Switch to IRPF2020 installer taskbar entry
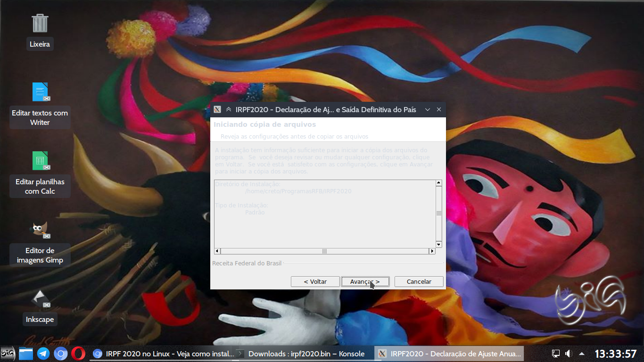Screen dimensions: 644x362 click(449, 354)
